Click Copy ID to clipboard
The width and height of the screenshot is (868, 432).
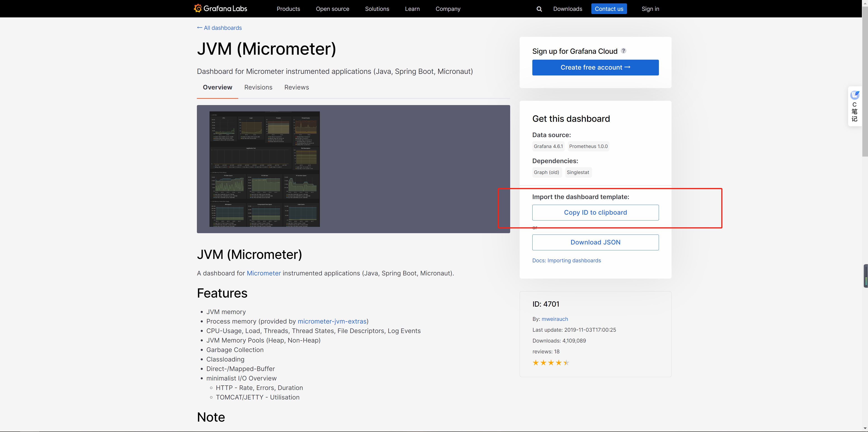coord(595,212)
